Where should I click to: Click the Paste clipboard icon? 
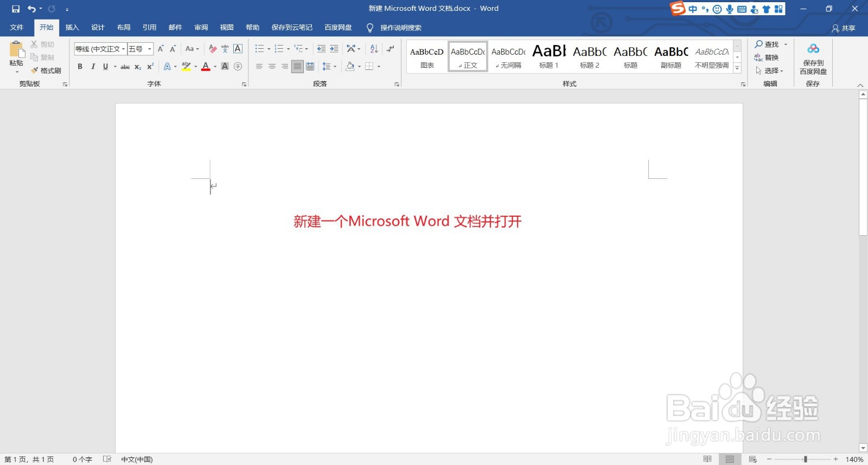click(17, 50)
